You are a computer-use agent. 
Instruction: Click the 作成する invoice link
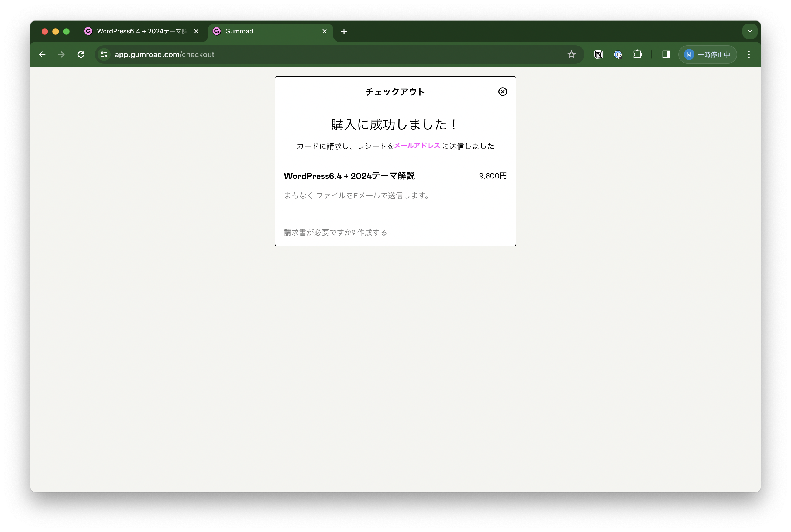[x=372, y=232]
